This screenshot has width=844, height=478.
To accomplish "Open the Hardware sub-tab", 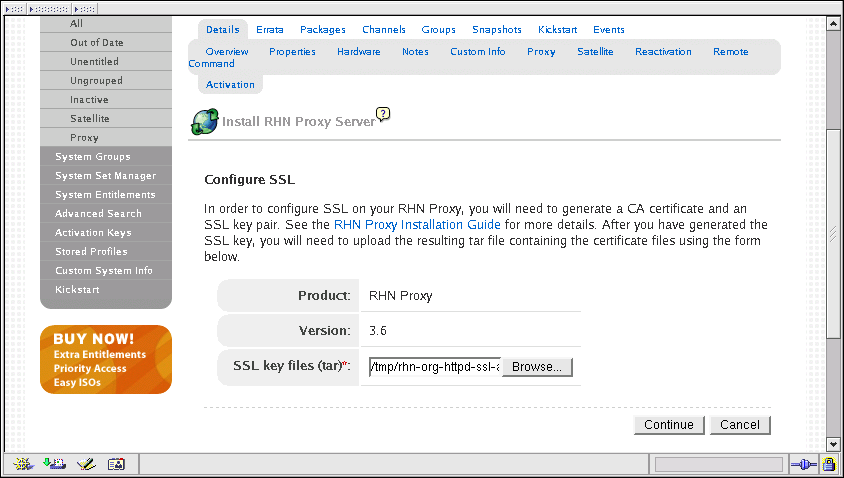I will coord(358,52).
